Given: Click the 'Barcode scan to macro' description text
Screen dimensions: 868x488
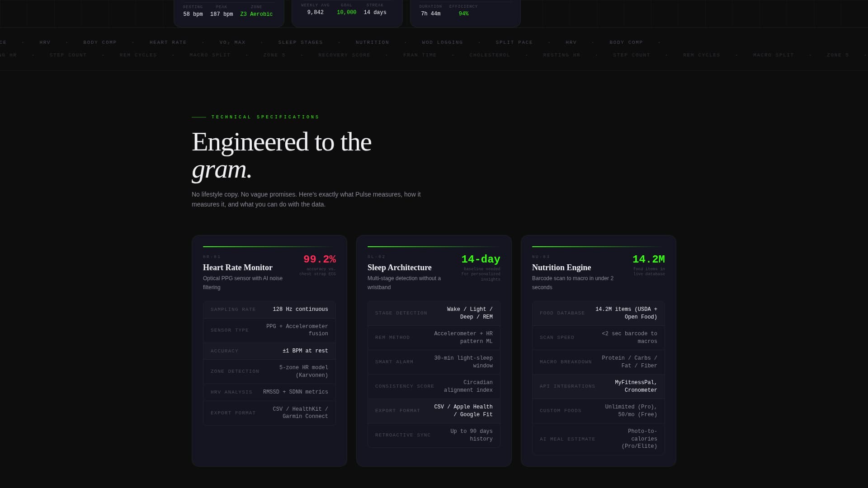Looking at the screenshot, I should 573,283.
